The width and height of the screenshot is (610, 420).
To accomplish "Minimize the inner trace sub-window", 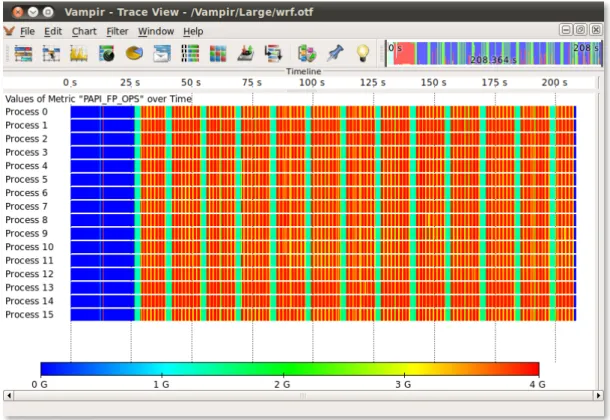I will pos(566,30).
